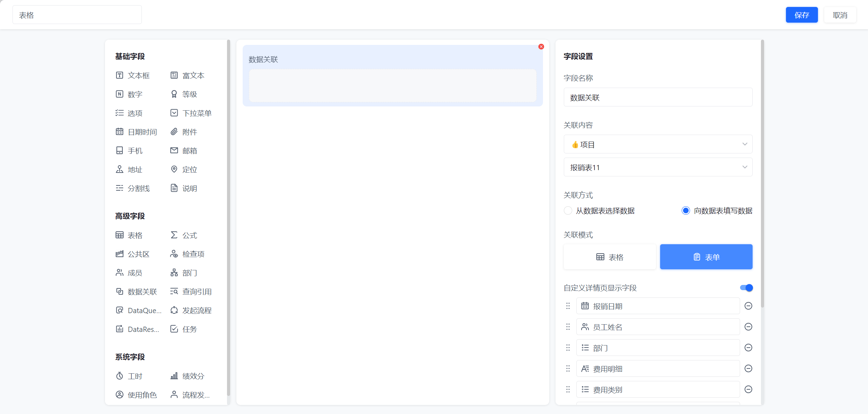Screen dimensions: 868x414
Task: Add the 文本框 text box field
Action: 133,75
